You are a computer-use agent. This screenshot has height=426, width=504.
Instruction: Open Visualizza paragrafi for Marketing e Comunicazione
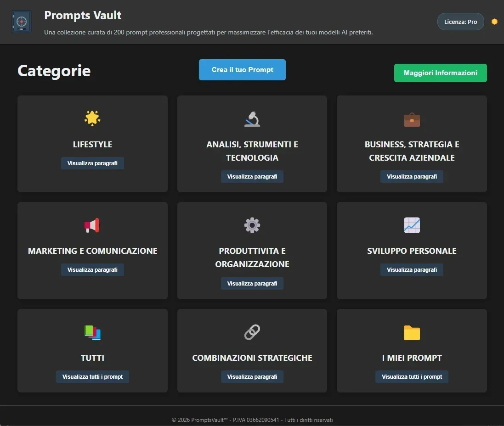coord(92,269)
